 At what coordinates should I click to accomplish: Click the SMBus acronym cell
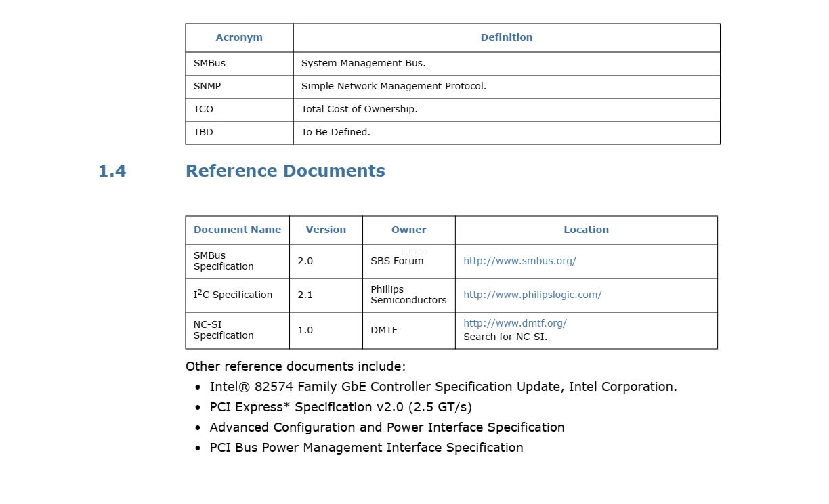209,63
